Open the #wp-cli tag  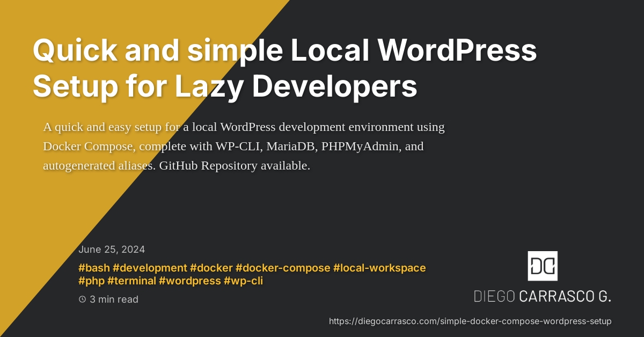244,281
